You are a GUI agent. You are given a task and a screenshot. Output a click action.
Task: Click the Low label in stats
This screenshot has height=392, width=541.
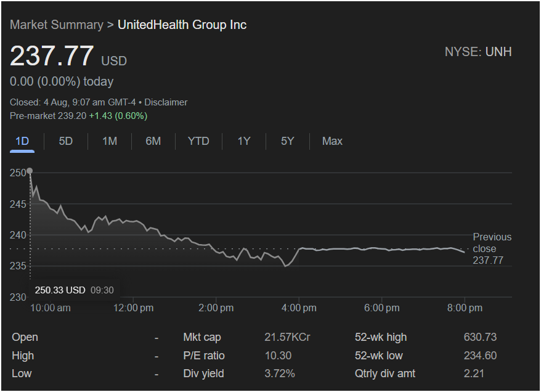[x=22, y=374]
